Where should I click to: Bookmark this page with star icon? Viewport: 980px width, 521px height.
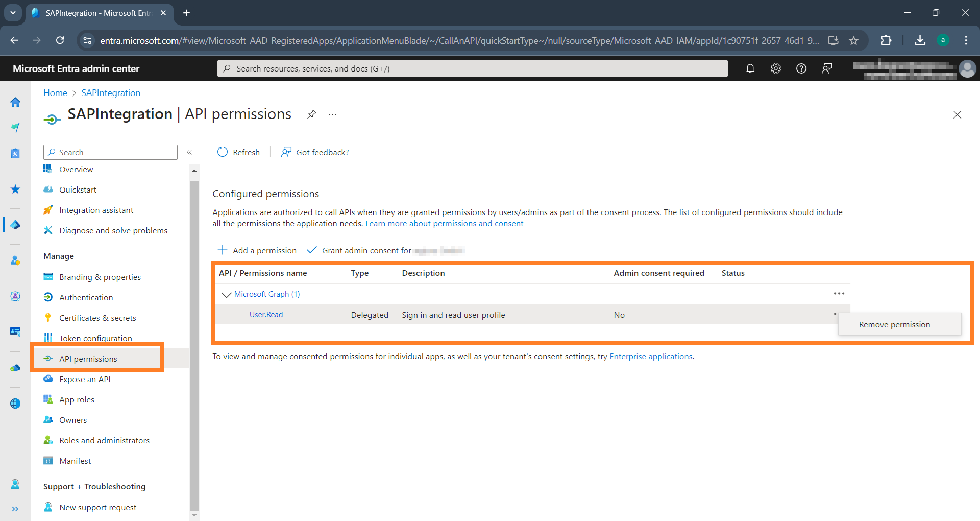pyautogui.click(x=853, y=40)
